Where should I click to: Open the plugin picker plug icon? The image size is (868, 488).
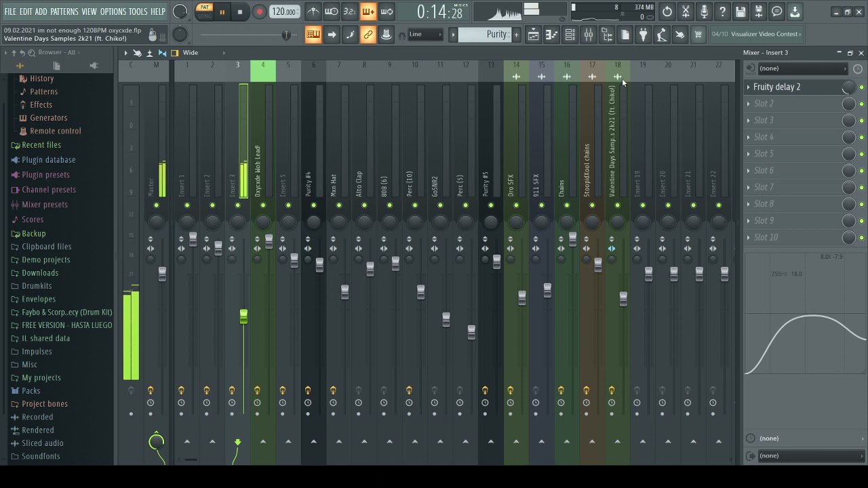point(644,35)
